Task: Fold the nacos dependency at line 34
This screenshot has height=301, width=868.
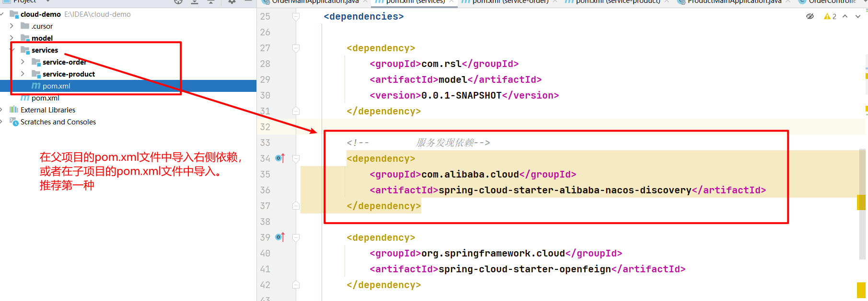Action: 296,158
